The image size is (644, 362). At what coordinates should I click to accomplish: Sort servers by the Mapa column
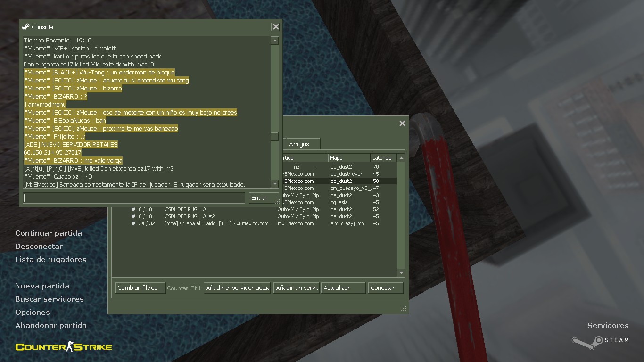(x=349, y=158)
